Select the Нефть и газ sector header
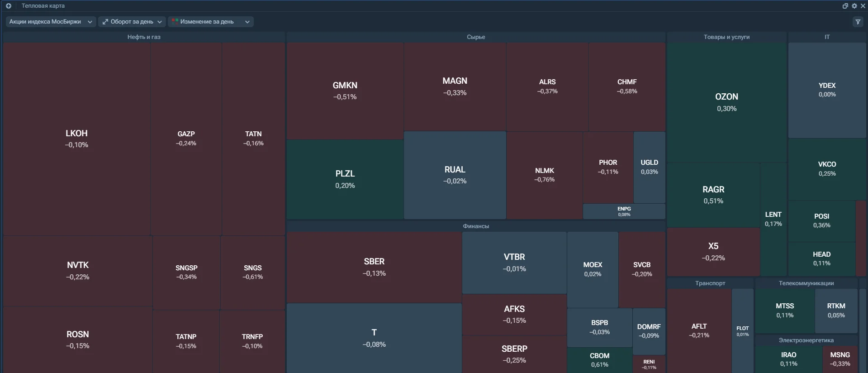The image size is (868, 373). pos(144,37)
